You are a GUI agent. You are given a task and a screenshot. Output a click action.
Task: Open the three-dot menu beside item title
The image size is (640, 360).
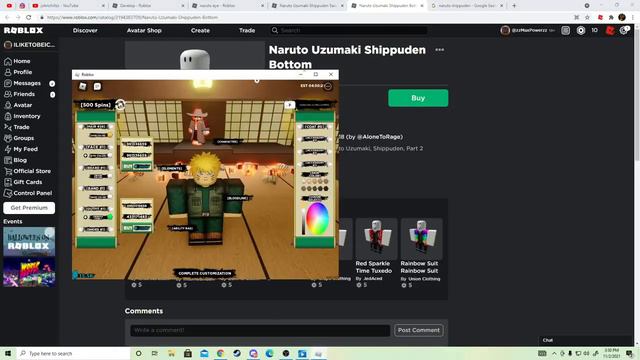pyautogui.click(x=440, y=50)
